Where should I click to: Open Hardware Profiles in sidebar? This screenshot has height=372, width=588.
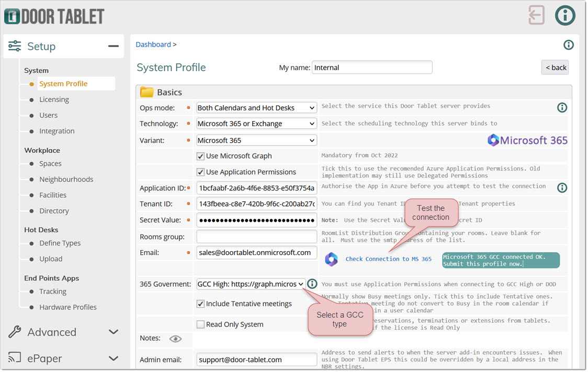pos(68,307)
